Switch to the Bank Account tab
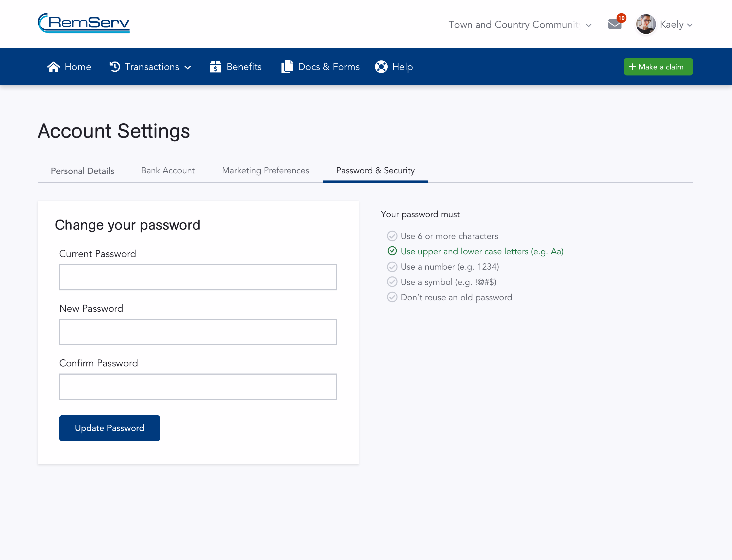 point(168,170)
